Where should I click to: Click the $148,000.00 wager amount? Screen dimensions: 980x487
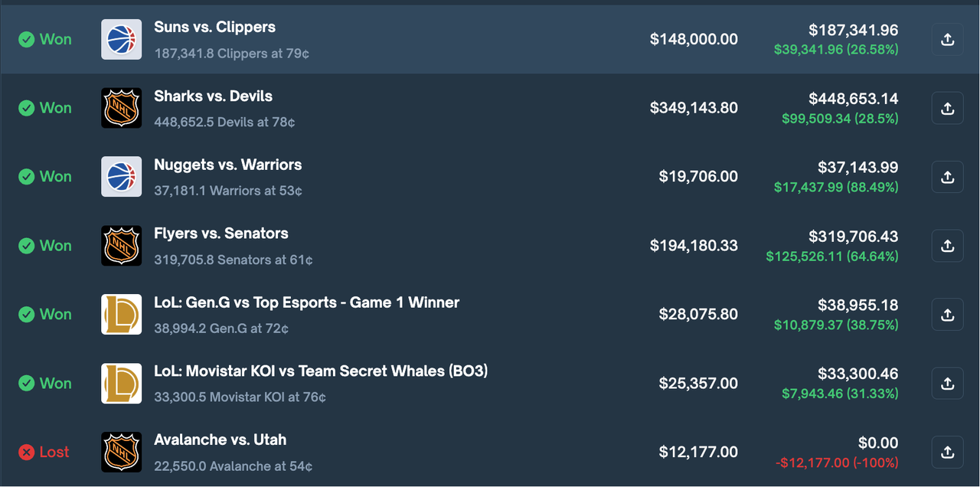tap(694, 39)
